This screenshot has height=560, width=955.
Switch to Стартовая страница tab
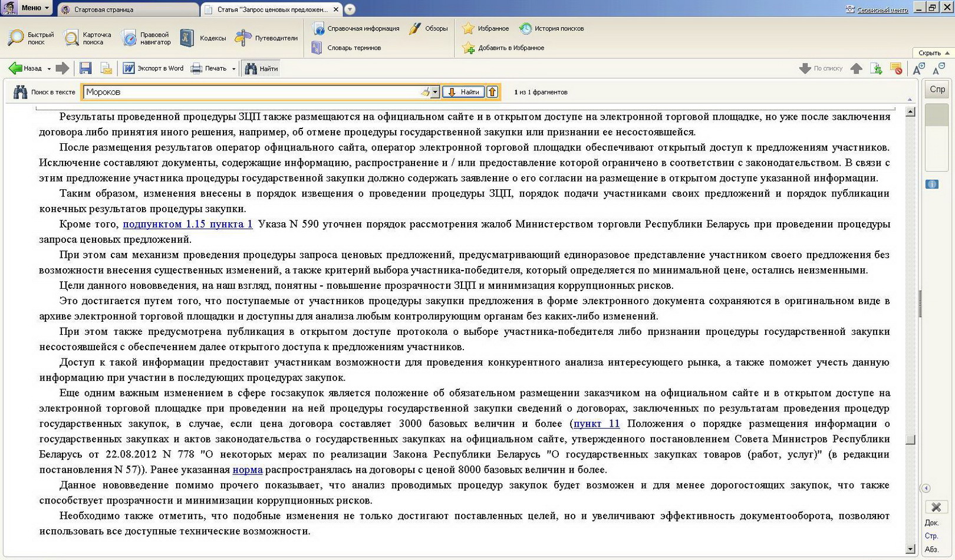[x=104, y=9]
